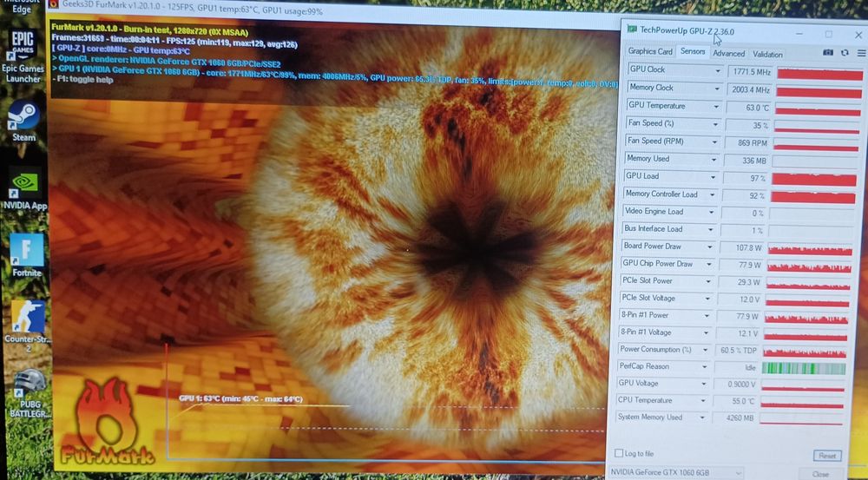Open the NVIDIA App desktop shortcut

pyautogui.click(x=24, y=189)
